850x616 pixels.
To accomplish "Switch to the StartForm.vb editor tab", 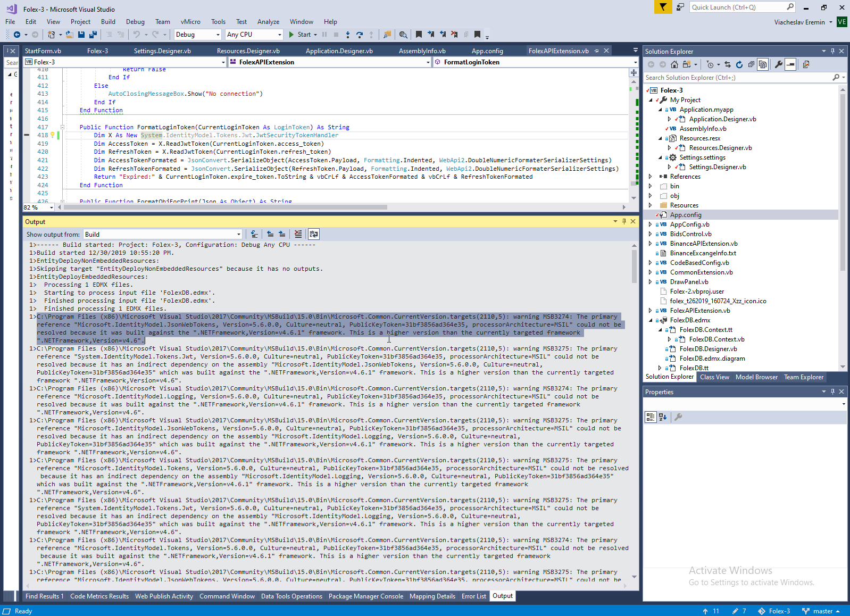I will 43,51.
